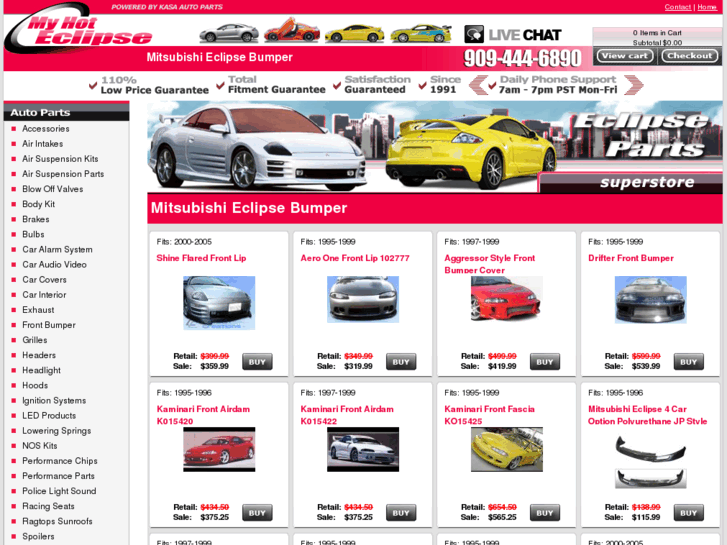
Task: Select Police Light Sound category
Action: [x=59, y=491]
